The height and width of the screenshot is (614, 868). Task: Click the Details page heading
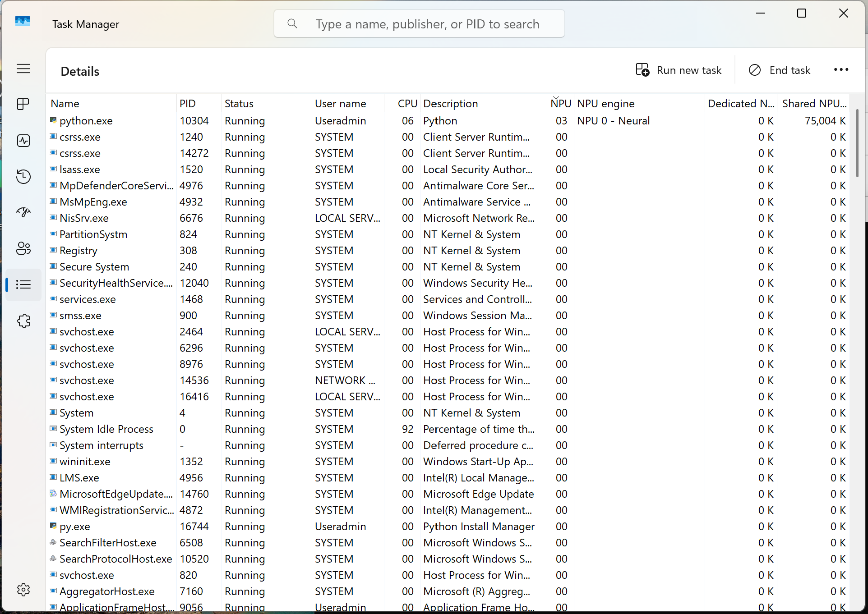coord(80,71)
